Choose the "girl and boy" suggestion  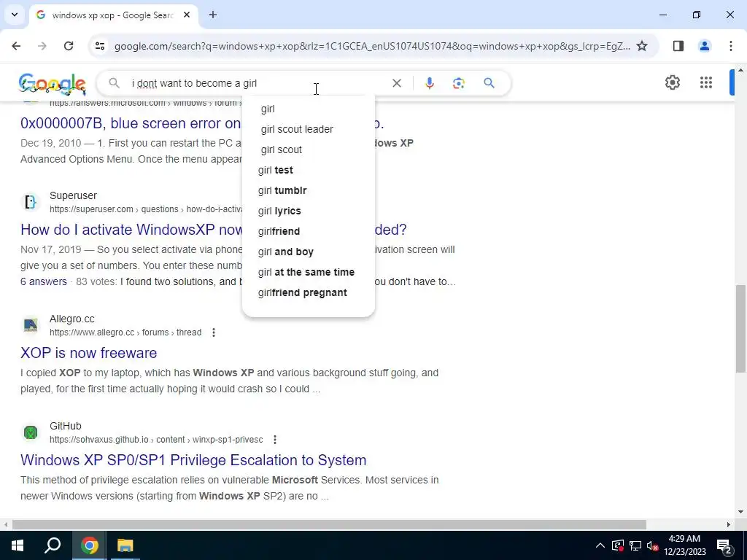coord(309,252)
